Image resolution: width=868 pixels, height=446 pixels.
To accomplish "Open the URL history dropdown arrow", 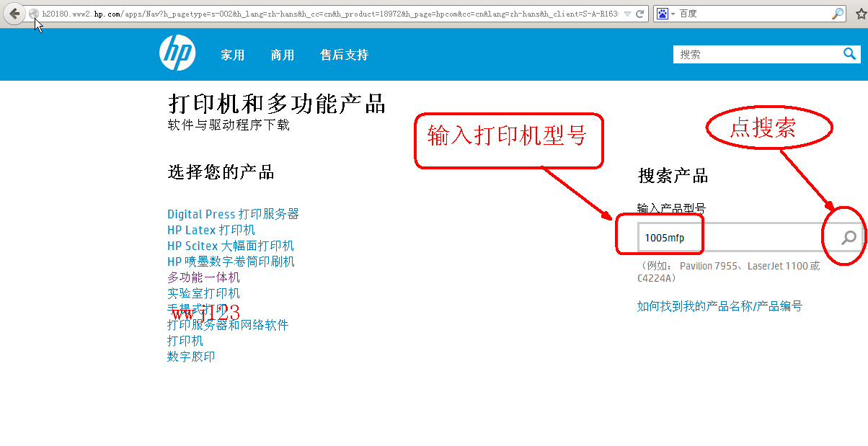I will coord(626,14).
